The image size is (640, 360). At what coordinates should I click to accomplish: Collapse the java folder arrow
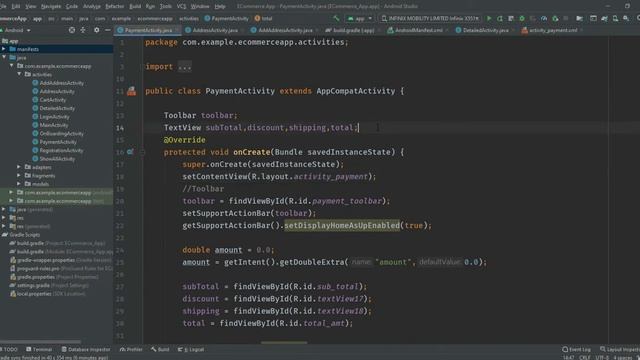coord(4,58)
